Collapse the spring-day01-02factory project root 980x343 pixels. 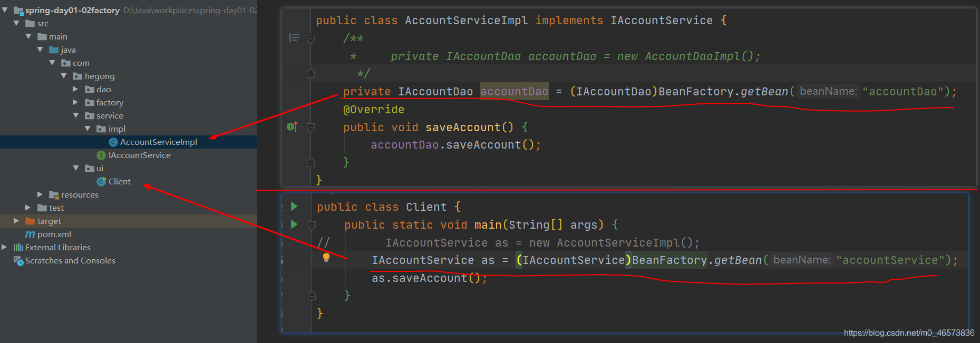point(5,10)
